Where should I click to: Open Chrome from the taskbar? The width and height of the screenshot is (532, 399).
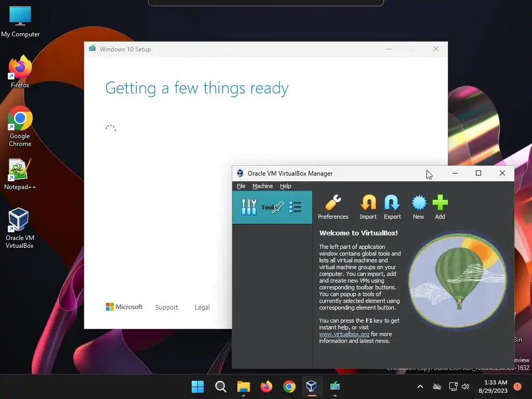click(289, 387)
